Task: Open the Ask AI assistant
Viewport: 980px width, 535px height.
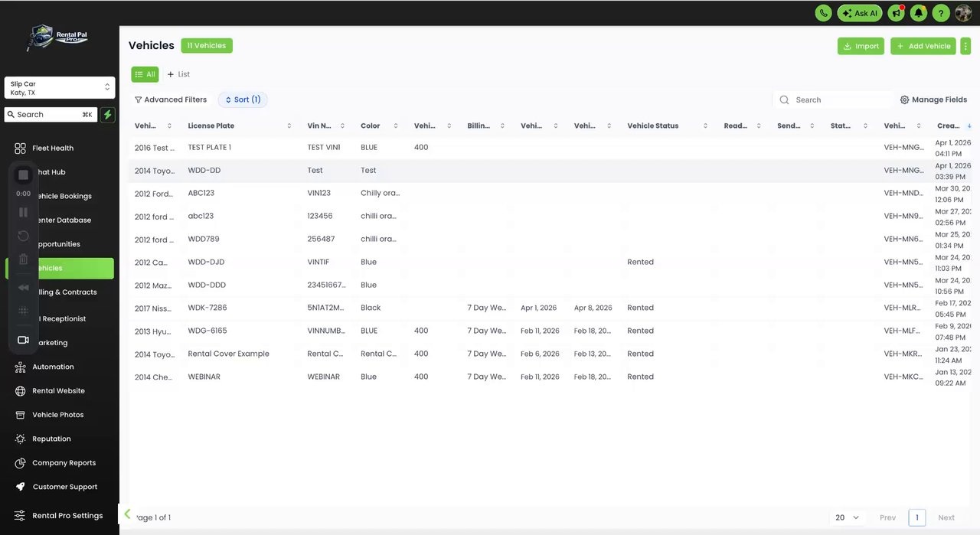Action: tap(860, 13)
